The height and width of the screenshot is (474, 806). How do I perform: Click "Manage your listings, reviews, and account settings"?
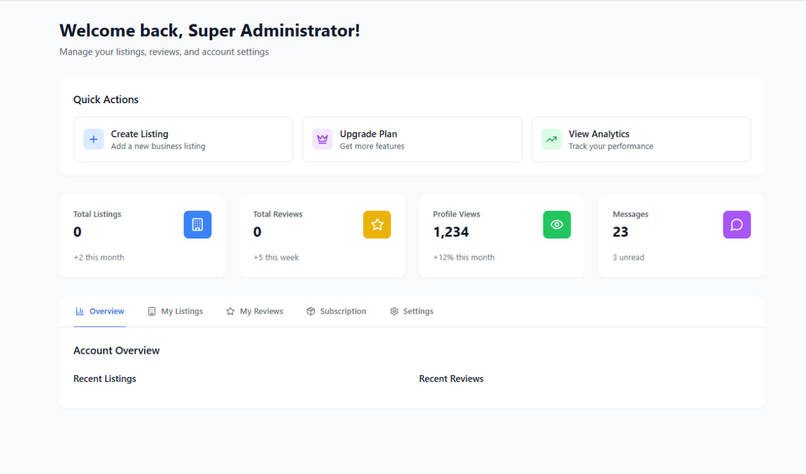164,52
